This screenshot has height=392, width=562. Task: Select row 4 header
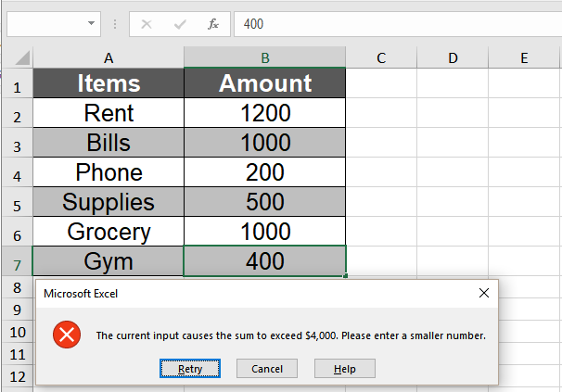[18, 173]
